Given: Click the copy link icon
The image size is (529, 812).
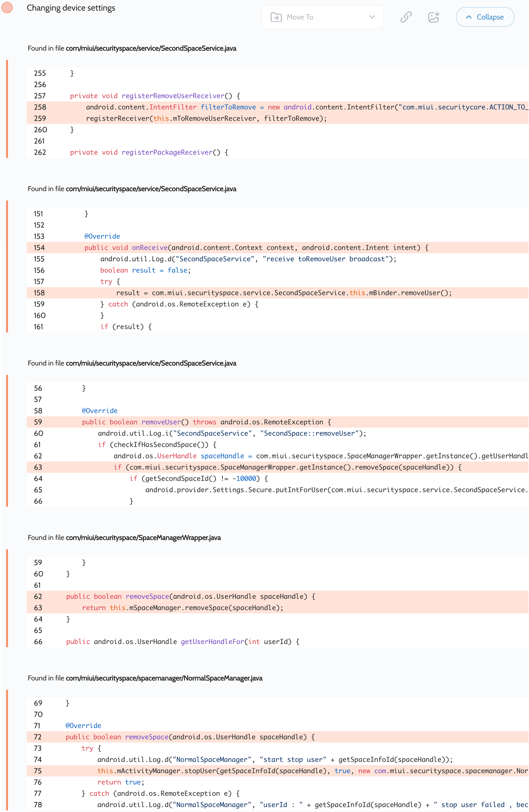Looking at the screenshot, I should click(406, 17).
